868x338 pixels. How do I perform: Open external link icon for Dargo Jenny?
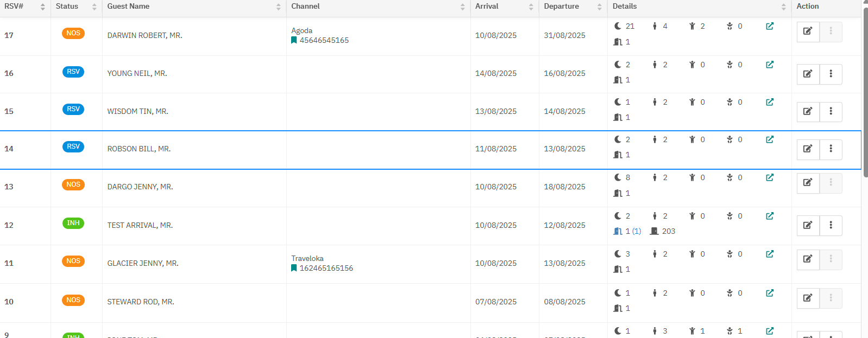point(769,177)
